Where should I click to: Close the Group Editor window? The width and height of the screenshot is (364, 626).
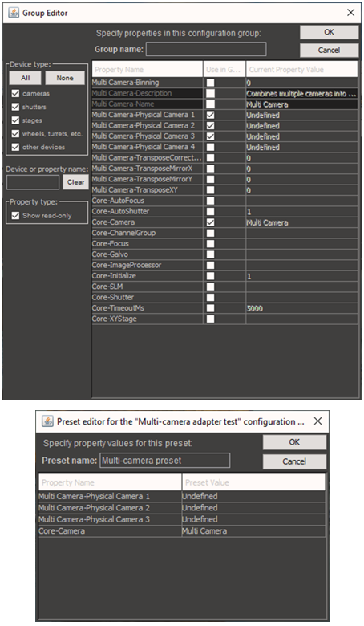click(x=351, y=13)
